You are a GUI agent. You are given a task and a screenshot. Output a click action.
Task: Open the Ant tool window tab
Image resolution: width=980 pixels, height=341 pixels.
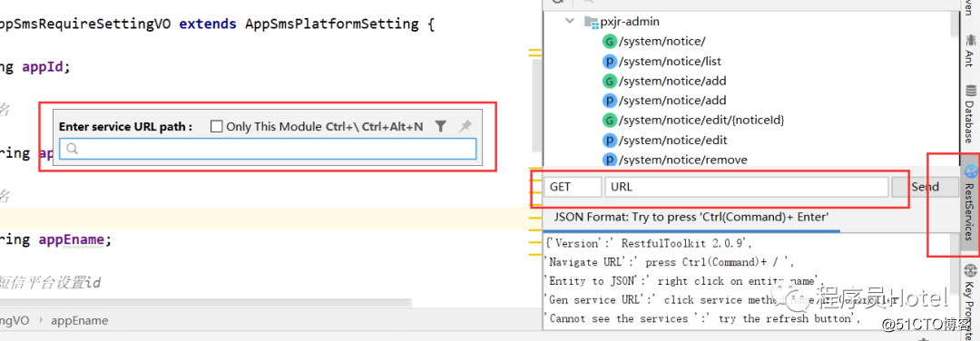tap(970, 51)
